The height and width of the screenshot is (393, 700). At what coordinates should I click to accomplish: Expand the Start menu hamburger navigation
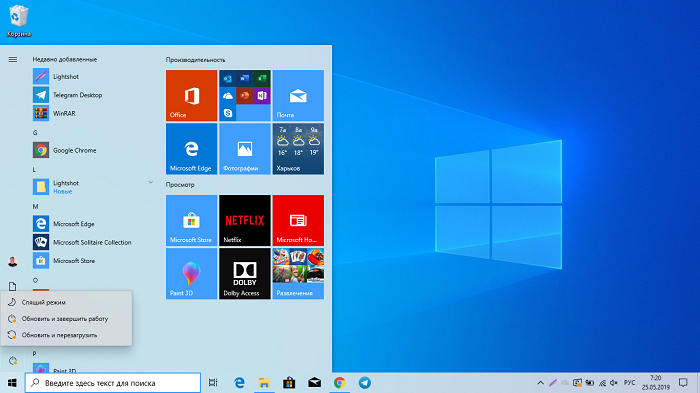[x=12, y=59]
